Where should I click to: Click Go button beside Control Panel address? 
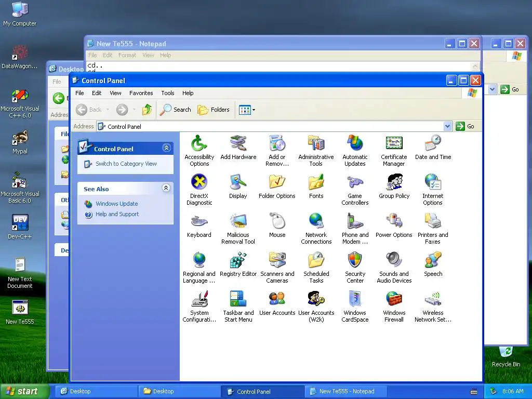[465, 126]
